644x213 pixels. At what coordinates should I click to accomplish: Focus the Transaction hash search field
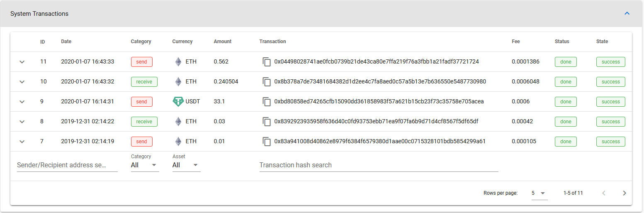[x=379, y=165]
